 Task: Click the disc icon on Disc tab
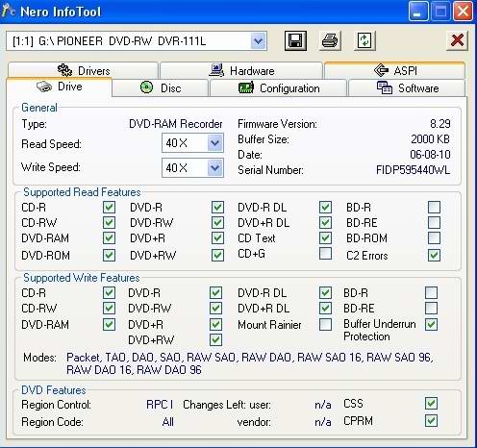(146, 87)
